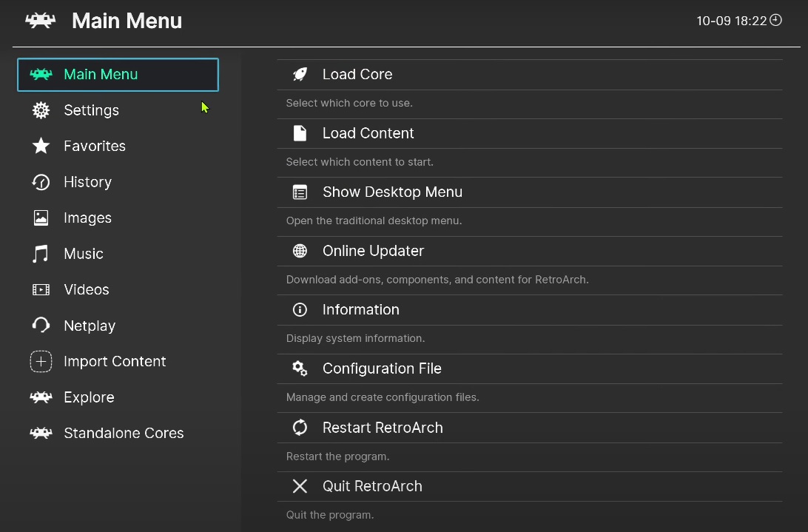Click the star icon for Favorites
The height and width of the screenshot is (532, 808).
pyautogui.click(x=41, y=147)
